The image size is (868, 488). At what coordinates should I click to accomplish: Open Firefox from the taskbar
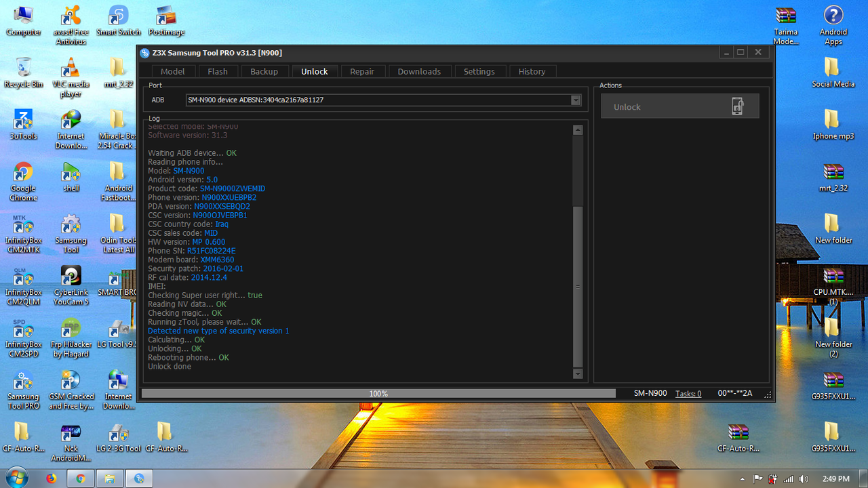coord(51,479)
